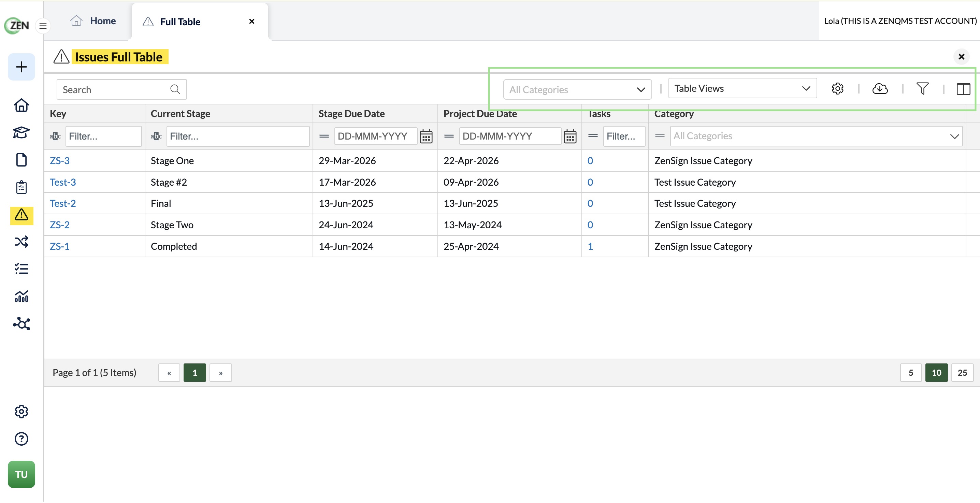Click the search magnifier icon
Screen dimensions: 980x503
(175, 89)
